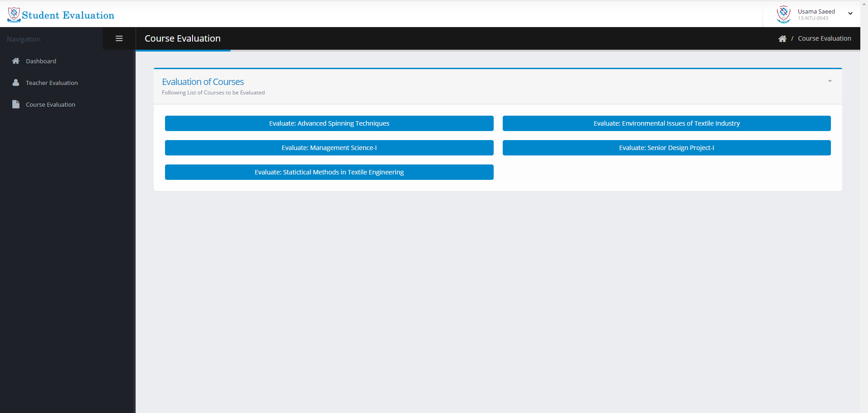Click the user profile avatar logo
Screen dimensions: 868x413
click(783, 14)
